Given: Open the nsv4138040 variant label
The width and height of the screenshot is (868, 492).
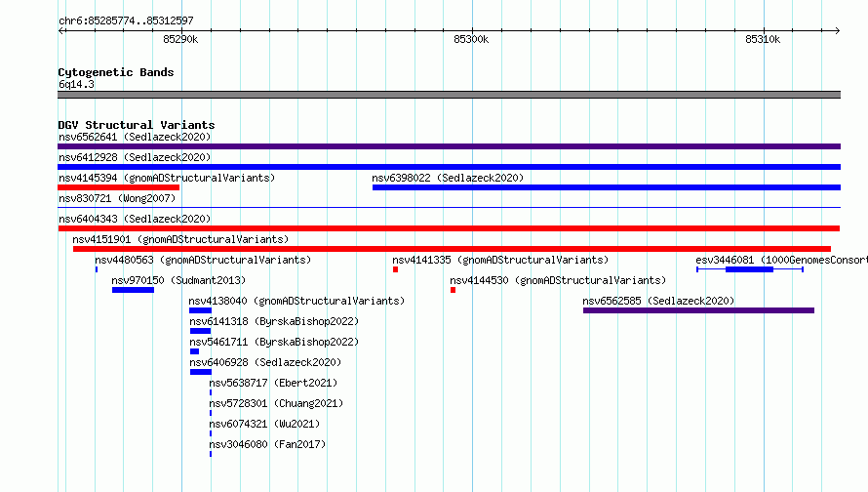Looking at the screenshot, I should click(x=296, y=301).
